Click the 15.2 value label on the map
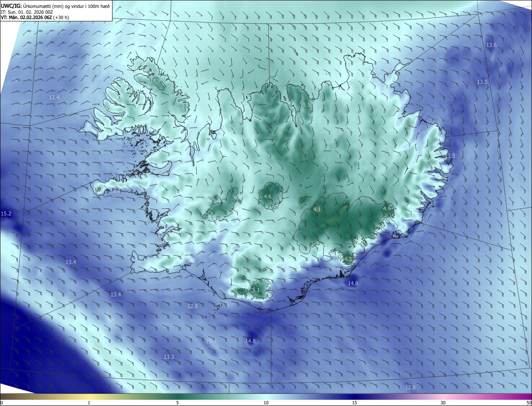Viewport: 532px width, 406px height. [6, 213]
